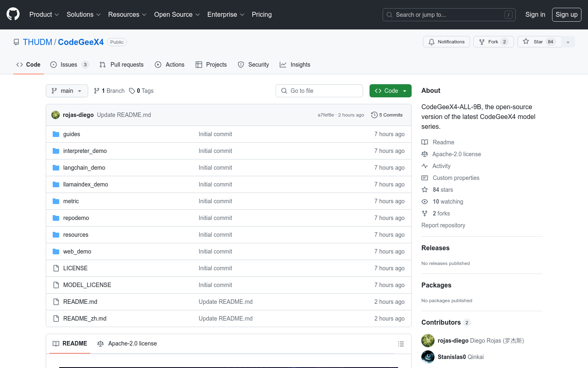Image resolution: width=588 pixels, height=368 pixels.
Task: Fork the repository
Action: (x=493, y=42)
